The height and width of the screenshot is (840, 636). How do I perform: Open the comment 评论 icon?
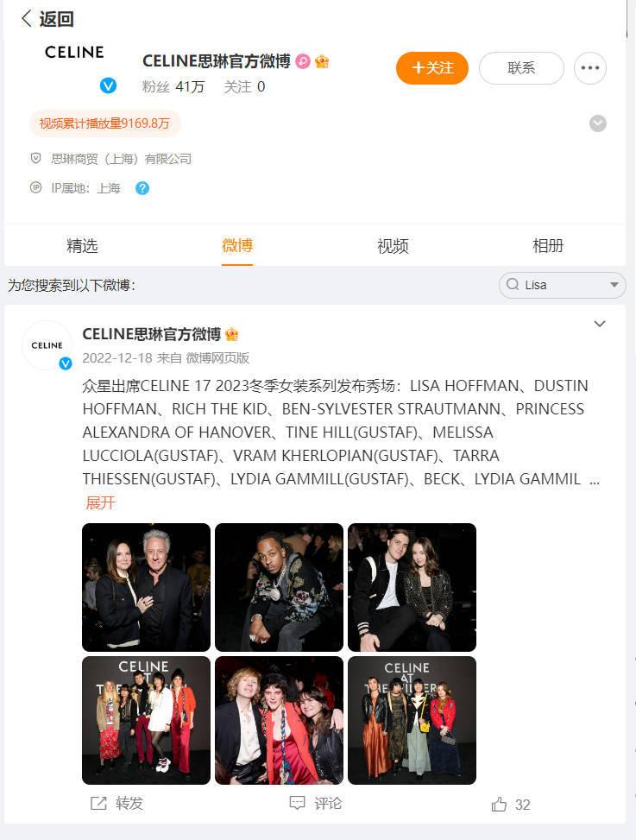pyautogui.click(x=297, y=803)
